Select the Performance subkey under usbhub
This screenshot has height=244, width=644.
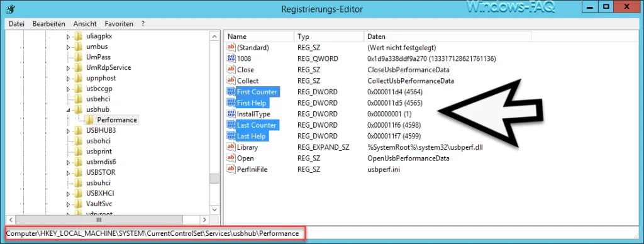(117, 120)
